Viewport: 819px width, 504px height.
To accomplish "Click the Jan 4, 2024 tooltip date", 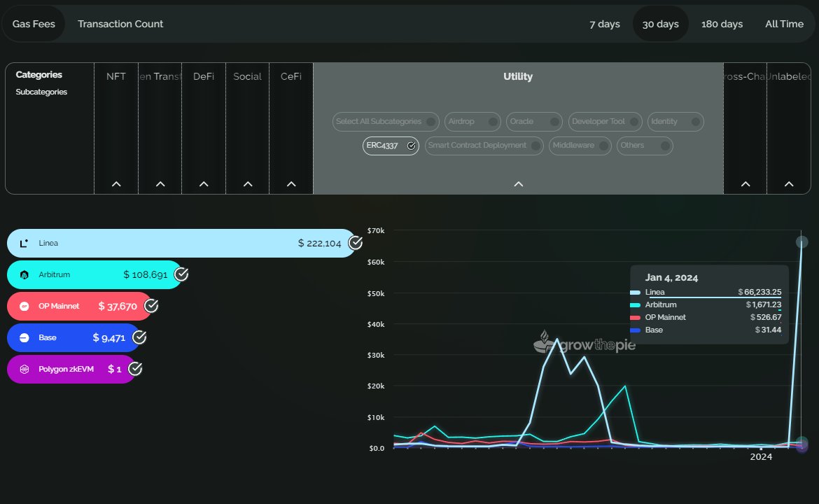I will click(671, 278).
